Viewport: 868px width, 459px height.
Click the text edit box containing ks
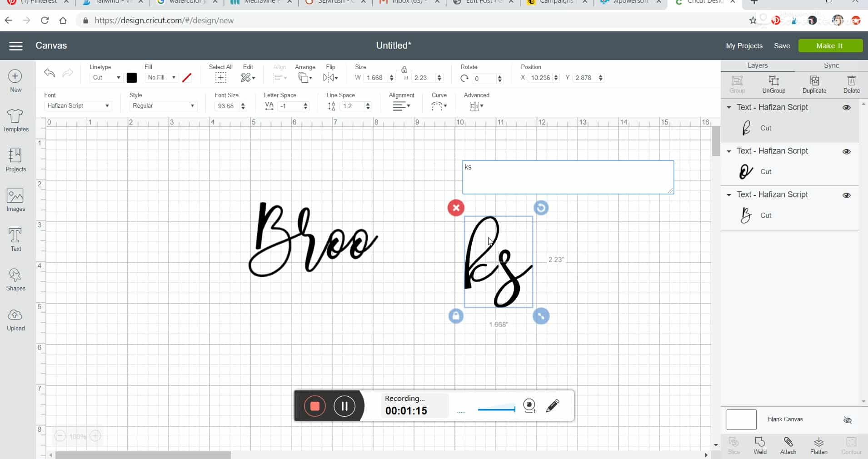point(568,177)
